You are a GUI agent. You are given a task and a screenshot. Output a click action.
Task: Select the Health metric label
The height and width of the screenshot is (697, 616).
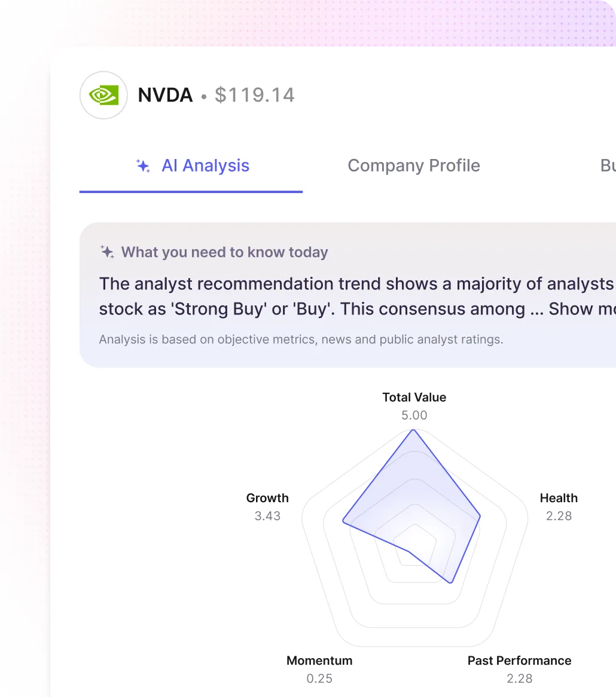coord(559,498)
